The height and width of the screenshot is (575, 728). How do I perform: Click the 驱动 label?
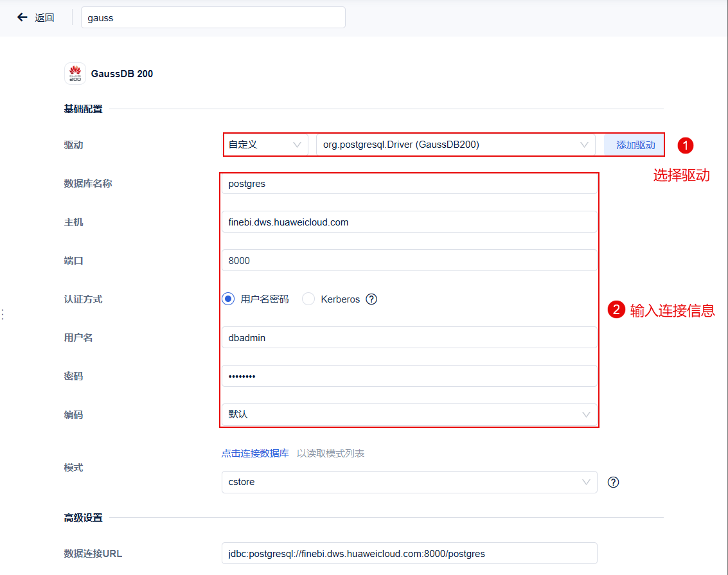[x=73, y=145]
